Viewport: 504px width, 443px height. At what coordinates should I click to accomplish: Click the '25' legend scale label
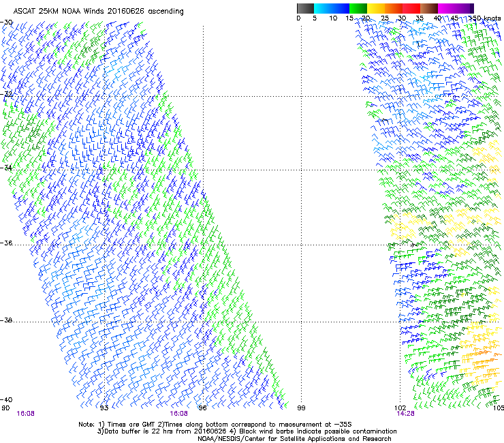pos(385,18)
